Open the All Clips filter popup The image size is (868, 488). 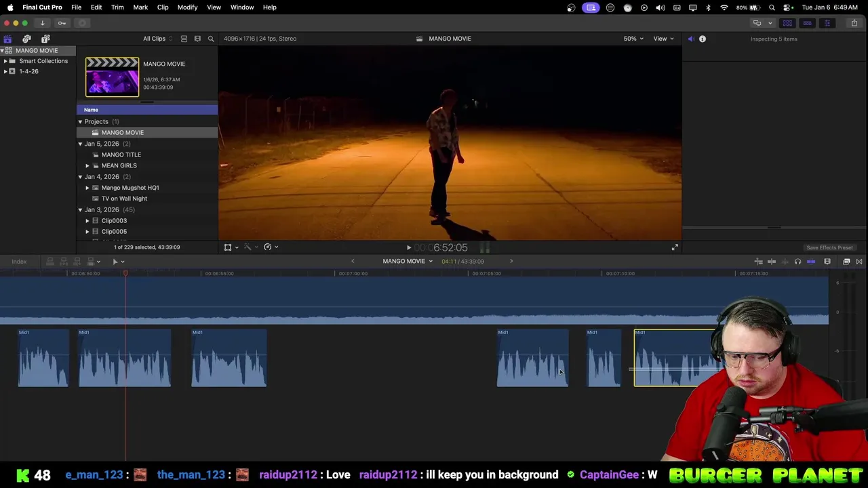pos(157,39)
